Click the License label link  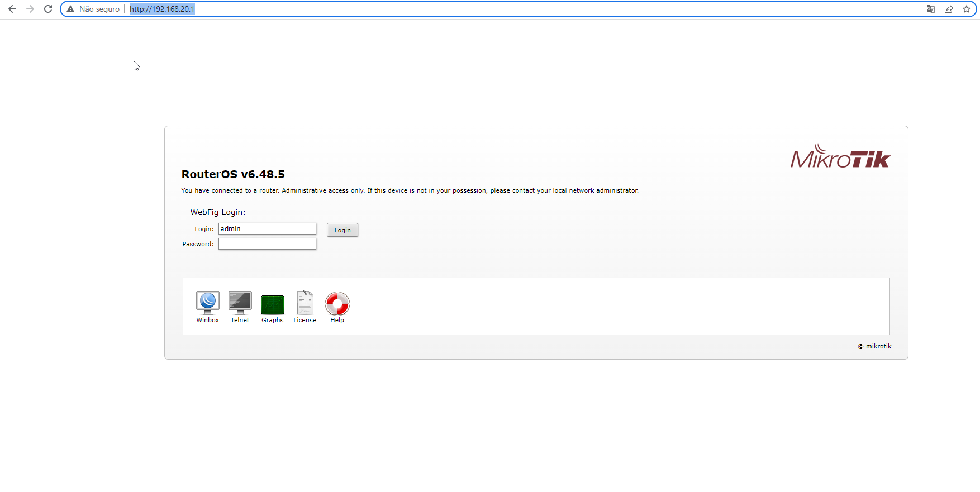point(305,320)
